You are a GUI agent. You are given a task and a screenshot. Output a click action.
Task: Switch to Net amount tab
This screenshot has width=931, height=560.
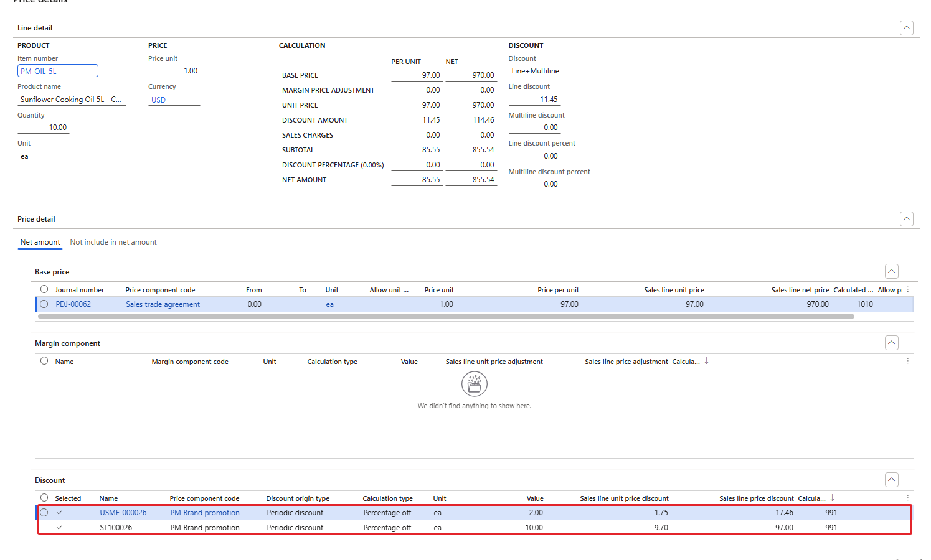[x=40, y=242]
